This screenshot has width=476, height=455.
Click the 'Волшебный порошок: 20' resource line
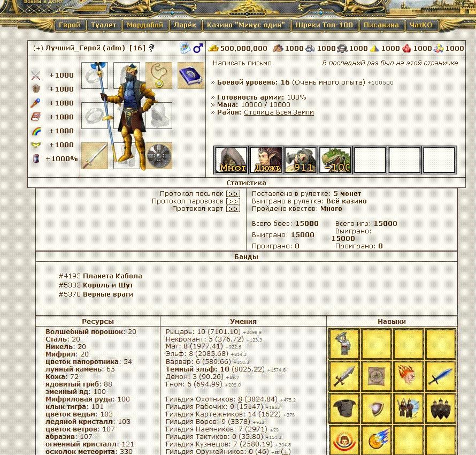coord(91,332)
